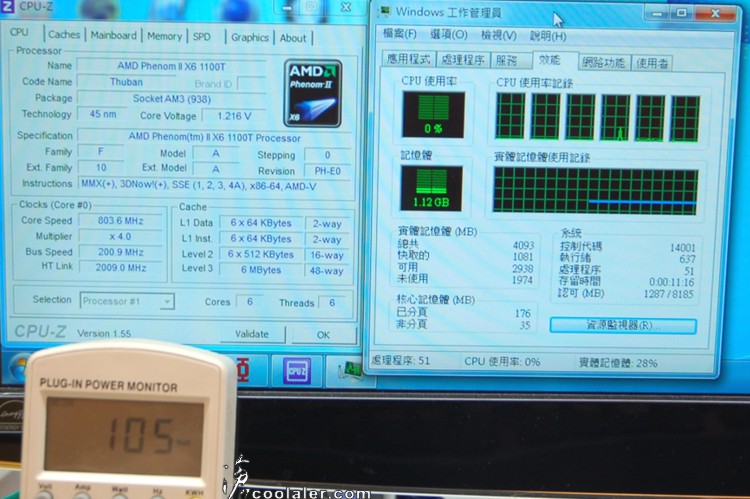Switch to the 服務 tab in Task Manager
Image resolution: width=750 pixels, height=499 pixels.
pyautogui.click(x=507, y=60)
